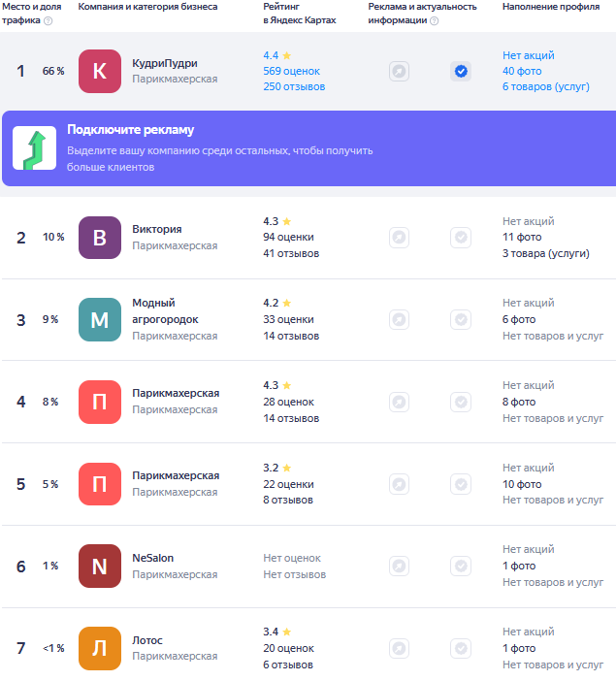Click the '3 товара (услуги)' text
The height and width of the screenshot is (681, 616).
pos(546,253)
